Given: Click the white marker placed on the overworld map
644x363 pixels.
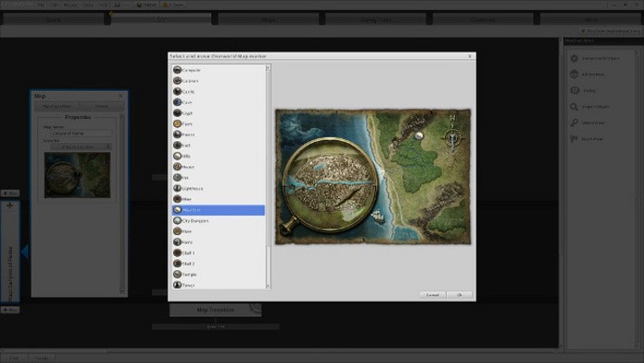Looking at the screenshot, I should click(x=419, y=135).
